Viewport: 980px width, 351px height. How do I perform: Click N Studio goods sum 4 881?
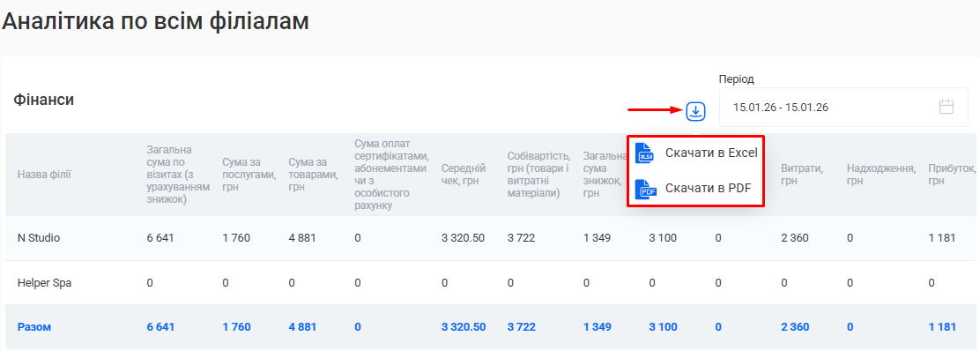[302, 238]
